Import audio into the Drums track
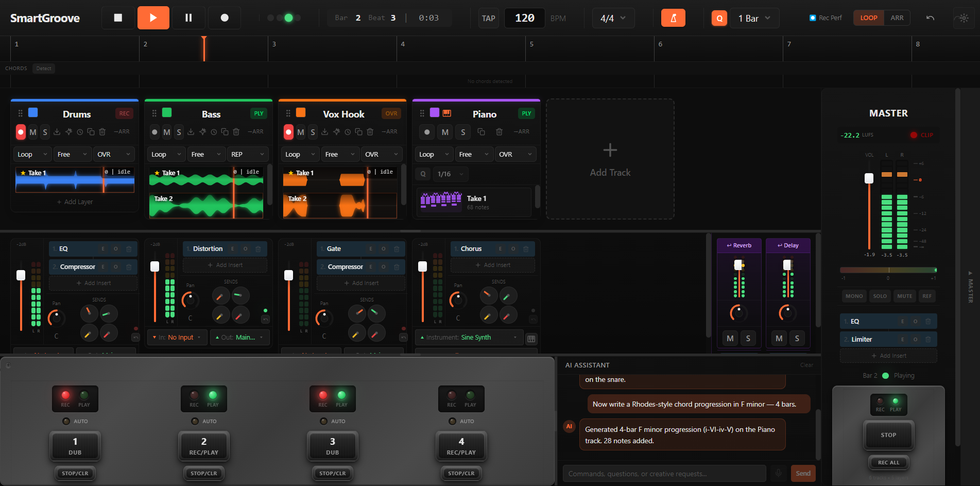Viewport: 980px width, 486px height. point(57,132)
